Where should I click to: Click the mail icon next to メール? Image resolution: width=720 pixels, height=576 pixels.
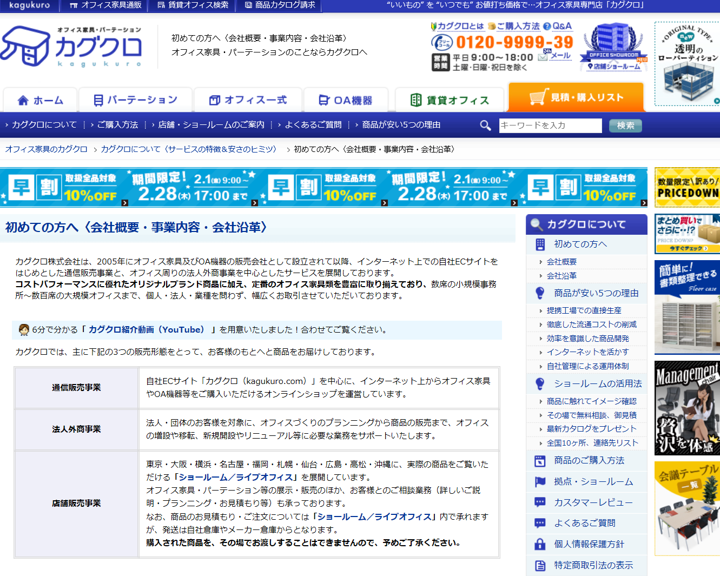pos(543,56)
